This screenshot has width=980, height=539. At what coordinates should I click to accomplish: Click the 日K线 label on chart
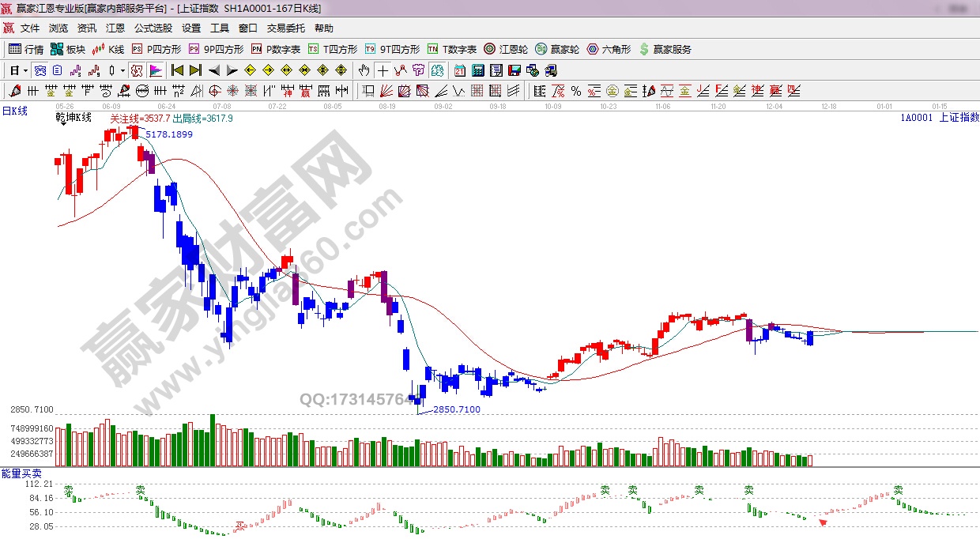14,111
